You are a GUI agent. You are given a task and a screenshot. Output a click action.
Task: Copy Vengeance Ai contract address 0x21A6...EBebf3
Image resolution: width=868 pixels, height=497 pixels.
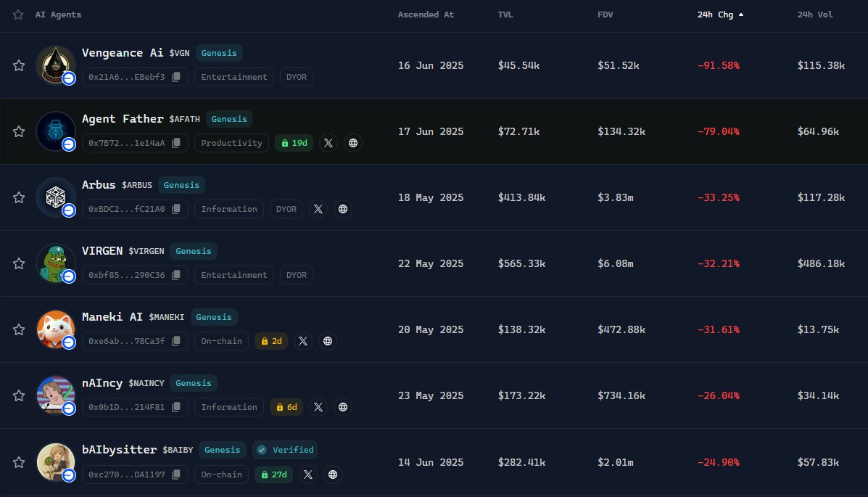[176, 77]
